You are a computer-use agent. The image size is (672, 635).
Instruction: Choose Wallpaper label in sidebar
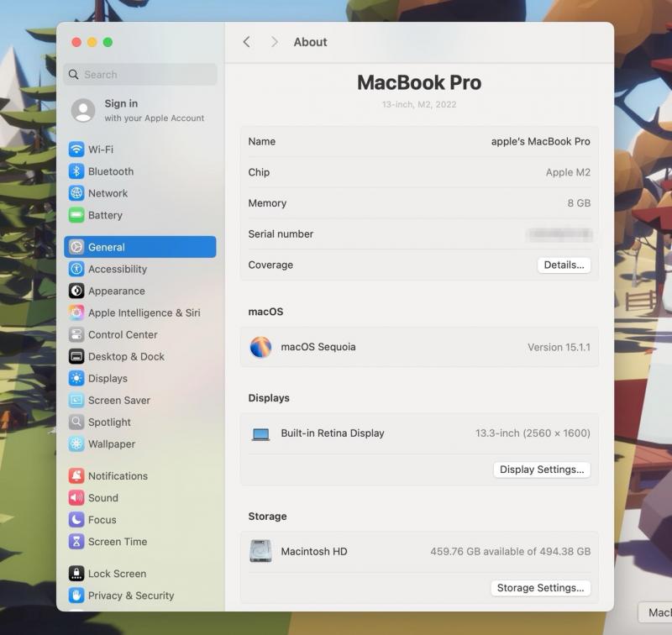coord(112,443)
